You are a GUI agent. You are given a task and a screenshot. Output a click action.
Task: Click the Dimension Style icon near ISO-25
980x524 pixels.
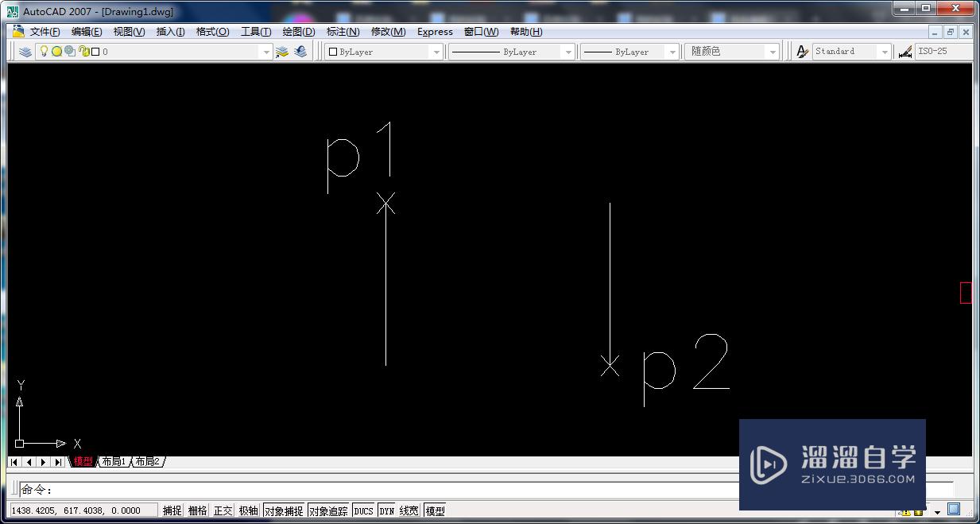905,51
